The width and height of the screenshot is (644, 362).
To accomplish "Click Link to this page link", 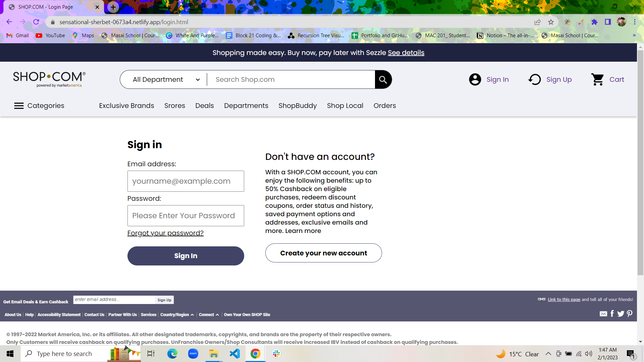I will [x=564, y=300].
